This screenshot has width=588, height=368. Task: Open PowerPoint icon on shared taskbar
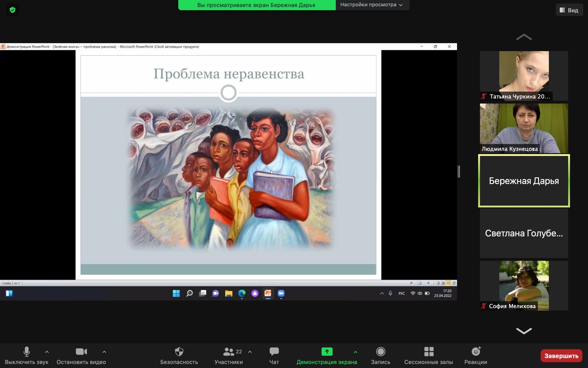pyautogui.click(x=268, y=293)
